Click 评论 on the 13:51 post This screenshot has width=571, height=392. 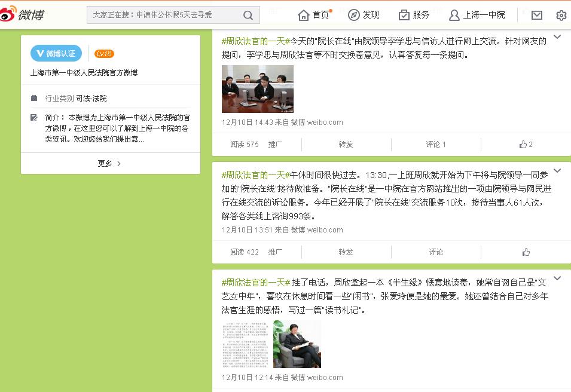(x=436, y=252)
